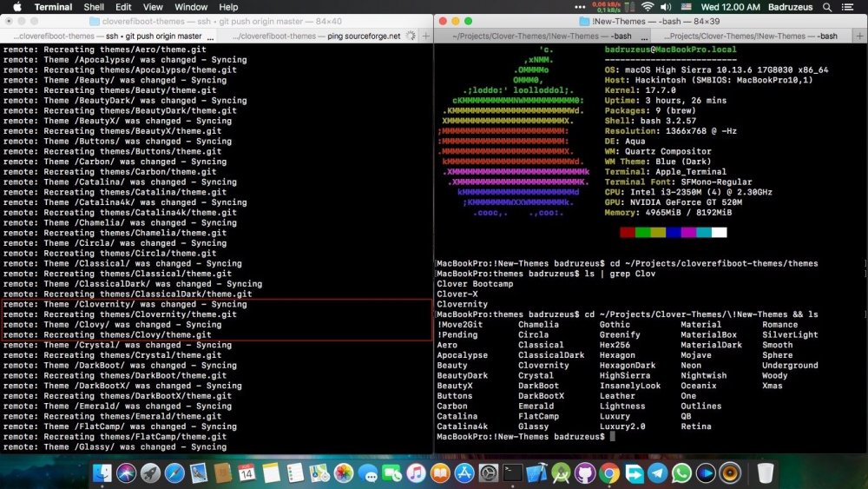Open Apple menu in menu bar
This screenshot has height=489, width=868.
(x=16, y=7)
